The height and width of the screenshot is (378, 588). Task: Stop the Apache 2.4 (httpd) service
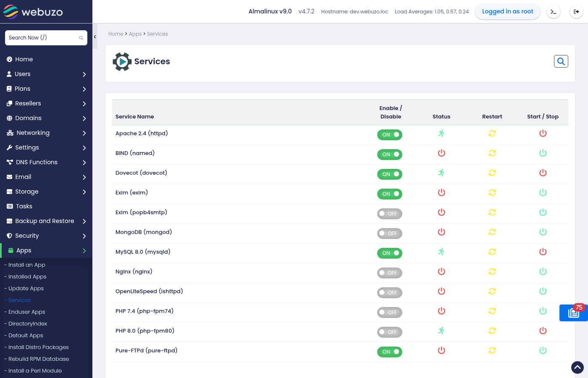click(543, 133)
